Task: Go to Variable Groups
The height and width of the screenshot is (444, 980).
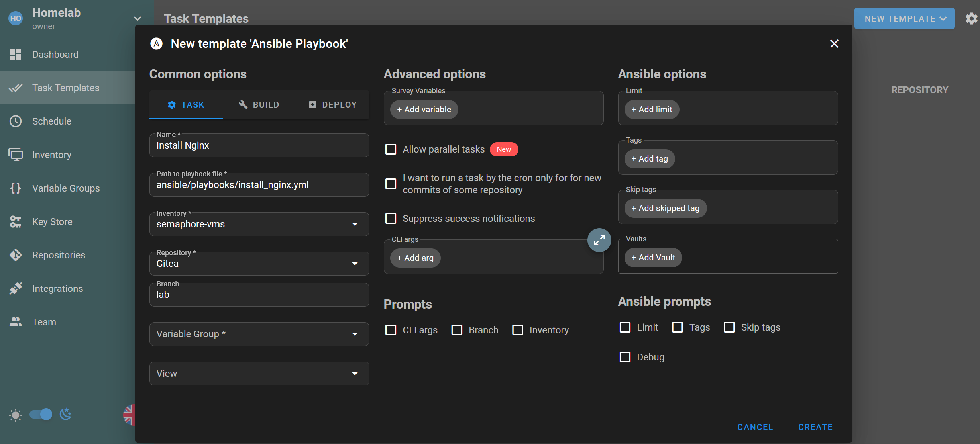Action: [x=66, y=188]
